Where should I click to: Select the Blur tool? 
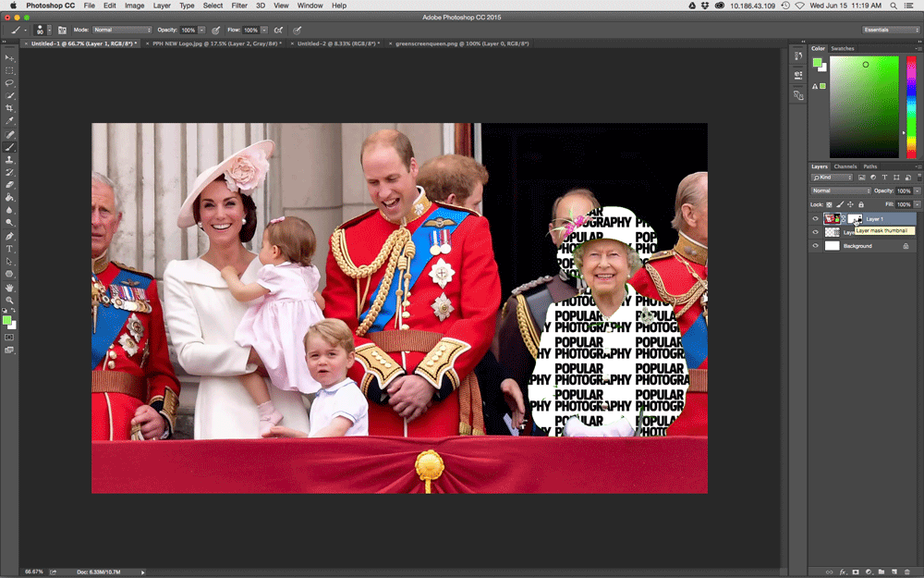pyautogui.click(x=9, y=210)
